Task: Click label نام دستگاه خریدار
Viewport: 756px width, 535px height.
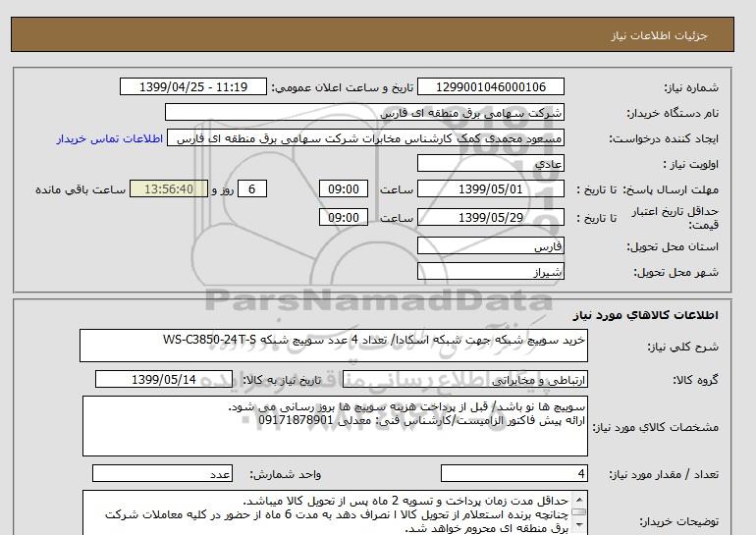Action: pos(673,113)
